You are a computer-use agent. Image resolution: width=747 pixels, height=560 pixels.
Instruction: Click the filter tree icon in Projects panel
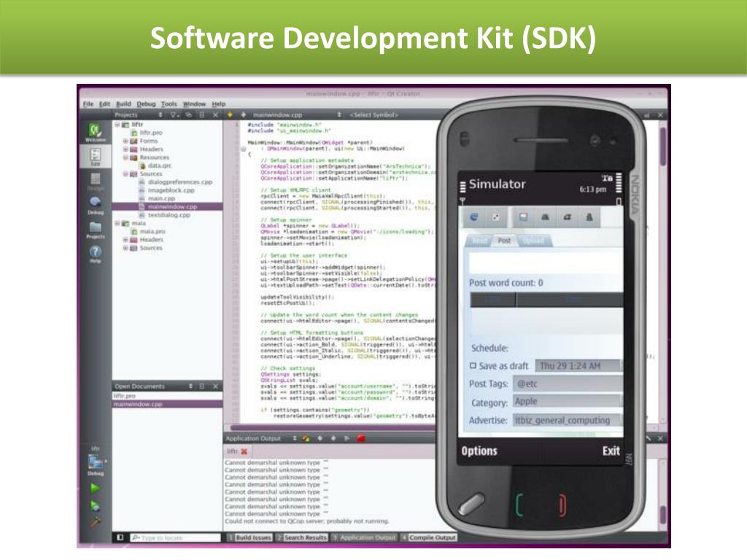click(x=174, y=114)
